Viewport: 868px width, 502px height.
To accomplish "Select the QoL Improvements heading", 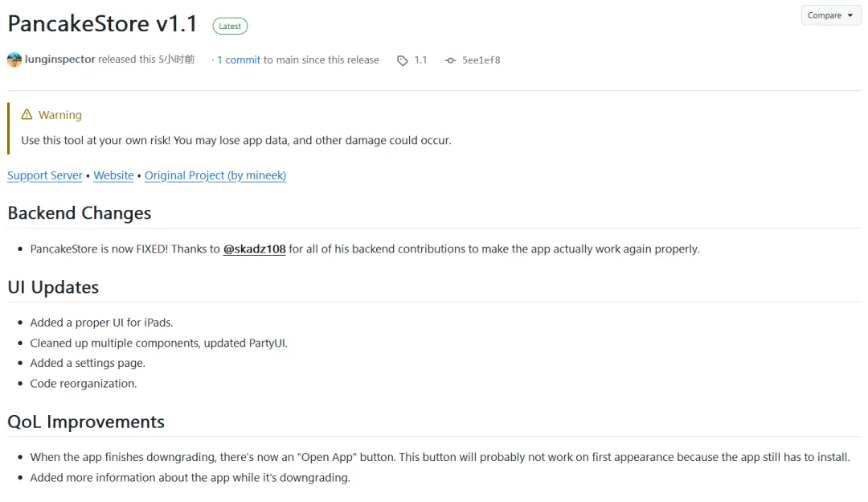I will click(86, 422).
